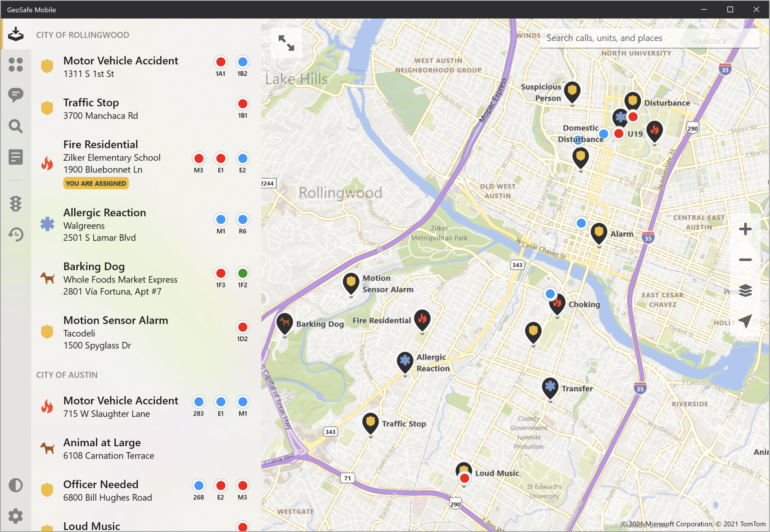Open the settings gear in the sidebar

[16, 516]
